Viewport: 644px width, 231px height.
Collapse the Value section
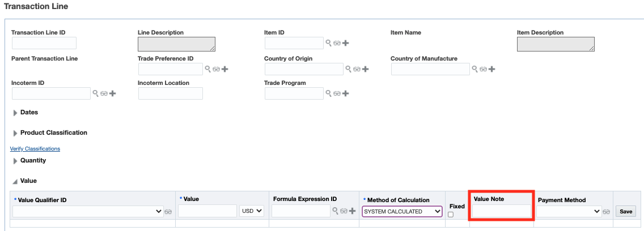point(15,181)
